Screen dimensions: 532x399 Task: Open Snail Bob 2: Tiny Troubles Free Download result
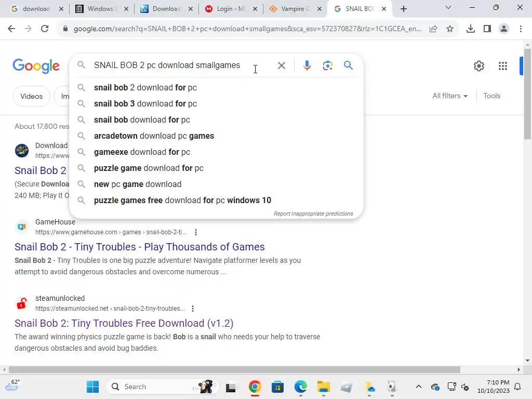[124, 323]
